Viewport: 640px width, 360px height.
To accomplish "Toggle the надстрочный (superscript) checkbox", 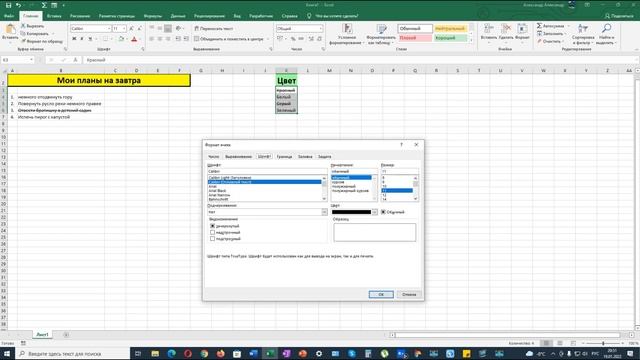I will (213, 232).
